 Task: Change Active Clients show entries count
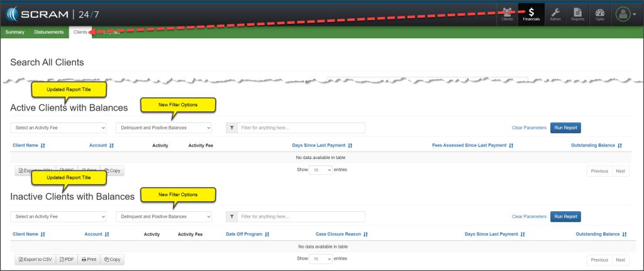coord(321,170)
